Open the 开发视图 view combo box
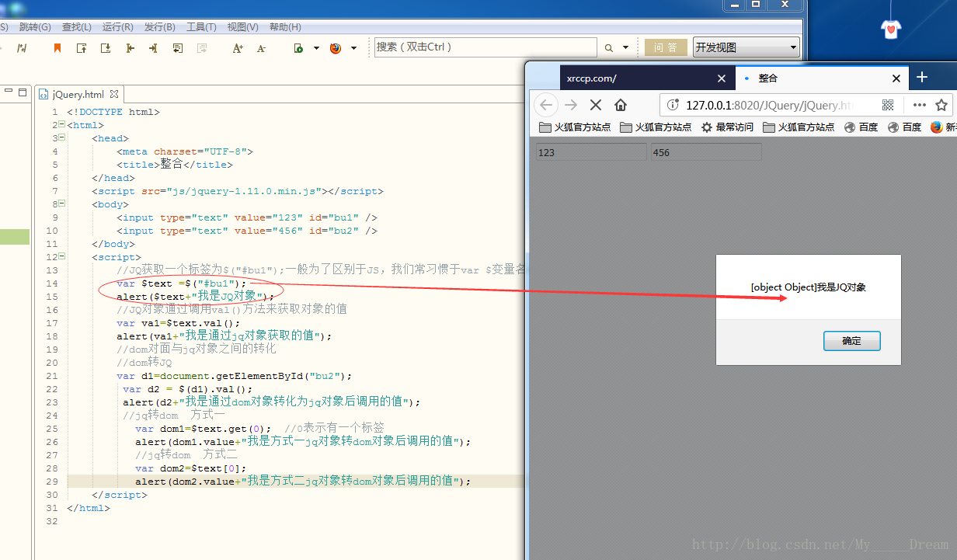 746,47
